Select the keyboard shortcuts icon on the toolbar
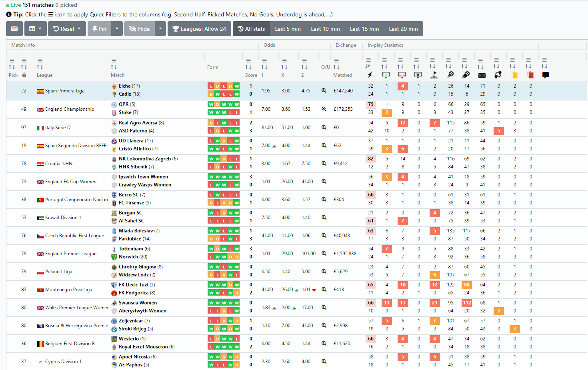 (x=14, y=28)
